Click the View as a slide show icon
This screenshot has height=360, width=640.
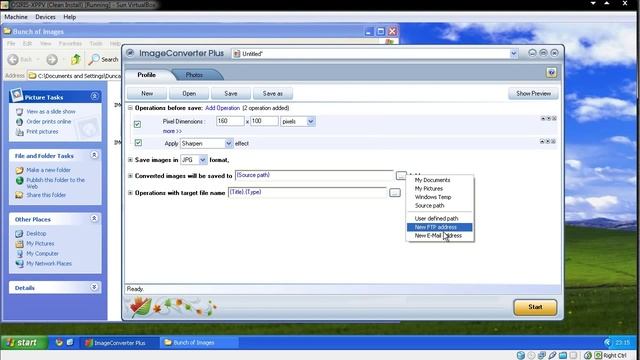[x=19, y=111]
